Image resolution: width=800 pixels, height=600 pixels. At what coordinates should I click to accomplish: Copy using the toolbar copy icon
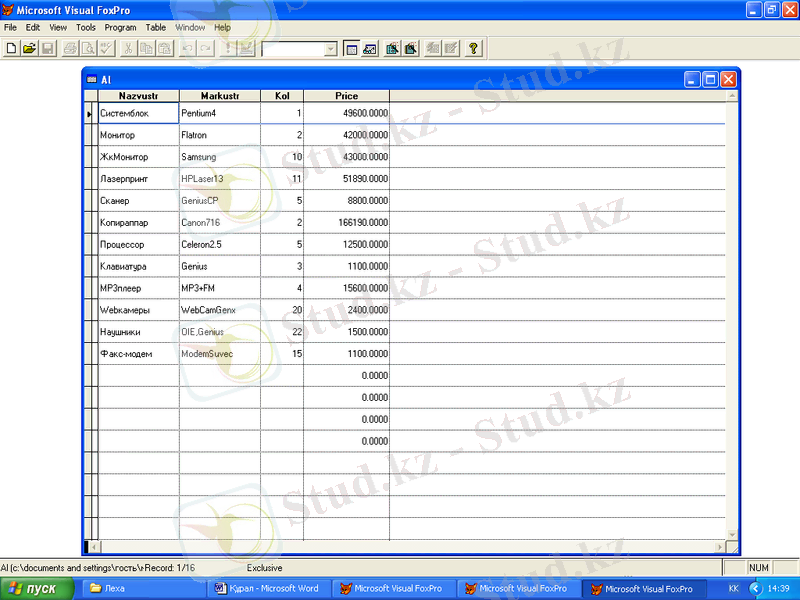pos(146,48)
